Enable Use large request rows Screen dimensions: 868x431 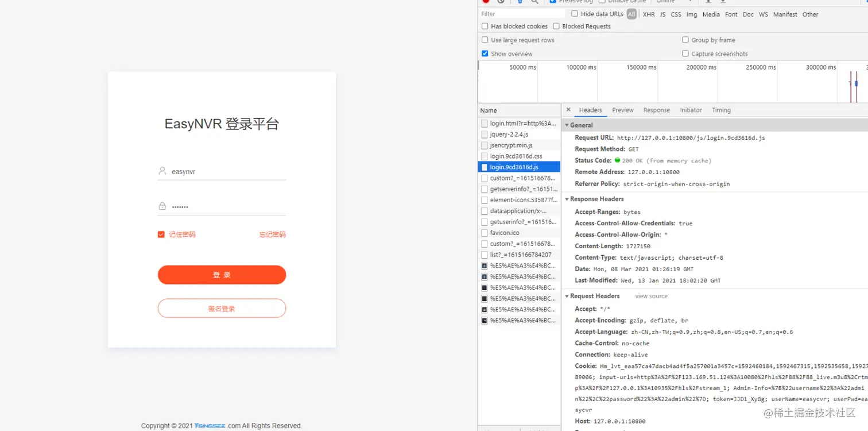click(x=485, y=40)
